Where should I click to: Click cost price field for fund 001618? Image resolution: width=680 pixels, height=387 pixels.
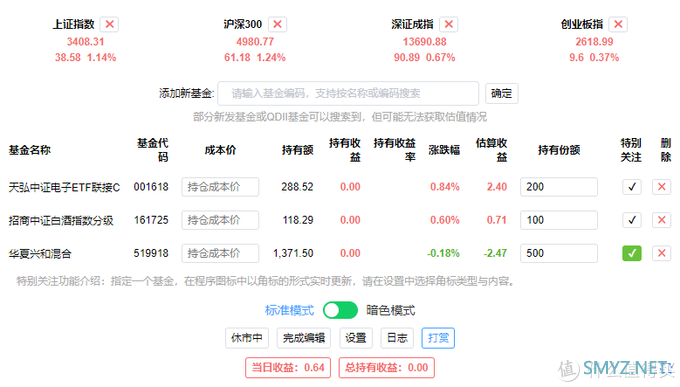220,187
